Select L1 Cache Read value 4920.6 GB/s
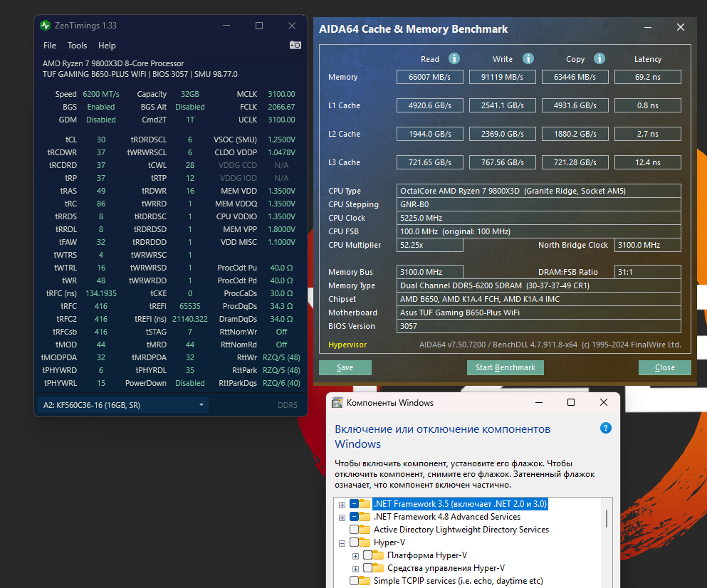707x588 pixels. pyautogui.click(x=430, y=105)
